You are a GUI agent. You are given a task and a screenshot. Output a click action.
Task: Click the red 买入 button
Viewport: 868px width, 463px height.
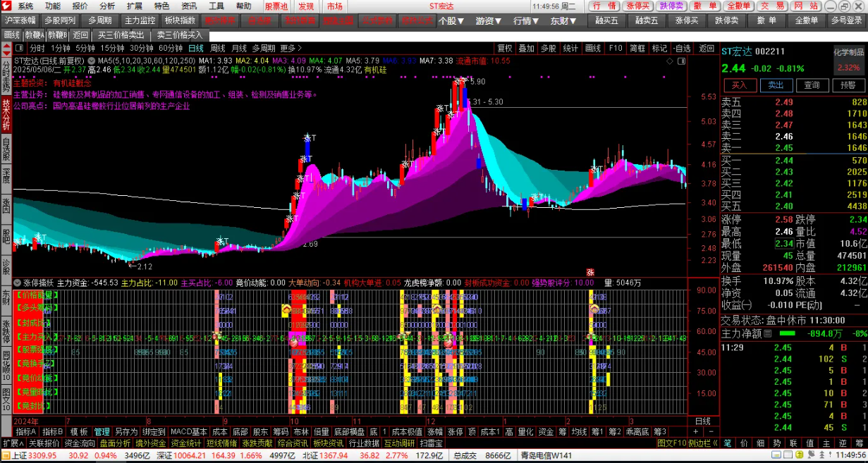(739, 85)
